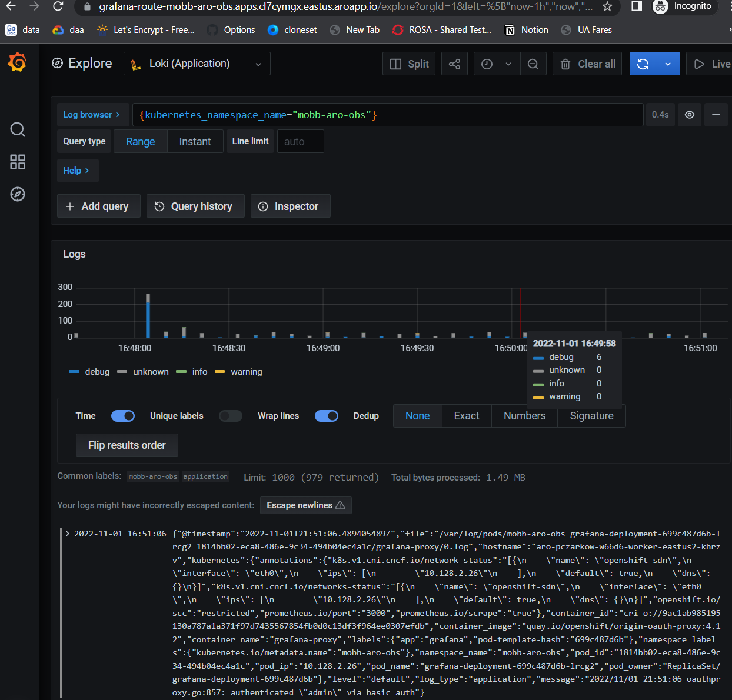Open the Loki (Application) datasource dropdown
The width and height of the screenshot is (732, 700).
point(197,63)
